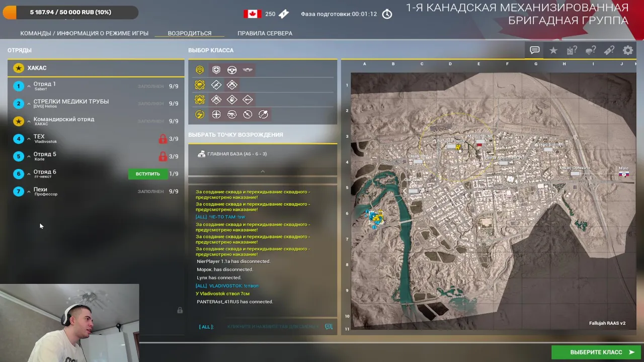Viewport: 644px width, 362px height.
Task: Click the '[ALL] VLADIVOSTOK: !ствол' chat line
Action: (x=227, y=286)
